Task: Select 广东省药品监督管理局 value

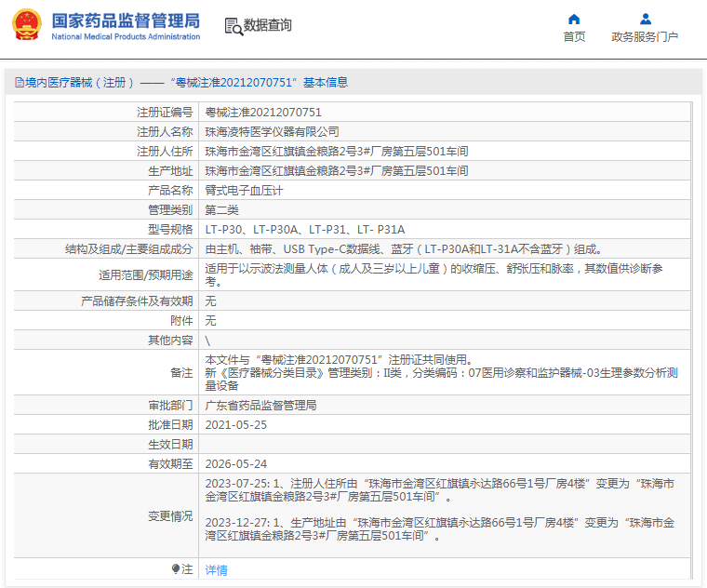Action: tap(260, 406)
